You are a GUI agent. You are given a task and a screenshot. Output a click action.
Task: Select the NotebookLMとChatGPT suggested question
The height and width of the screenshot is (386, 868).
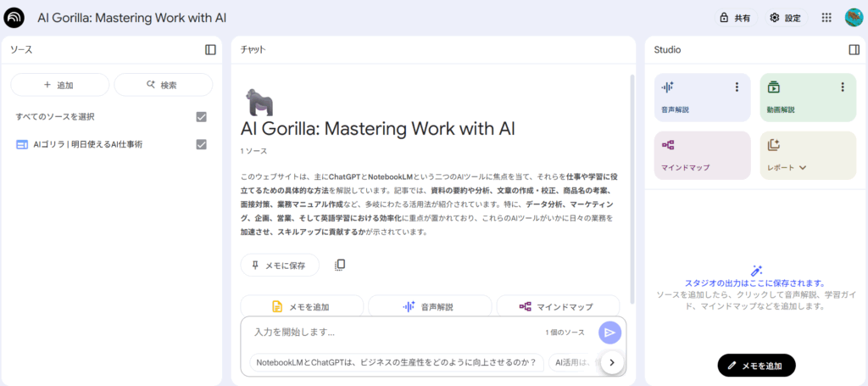(x=397, y=362)
